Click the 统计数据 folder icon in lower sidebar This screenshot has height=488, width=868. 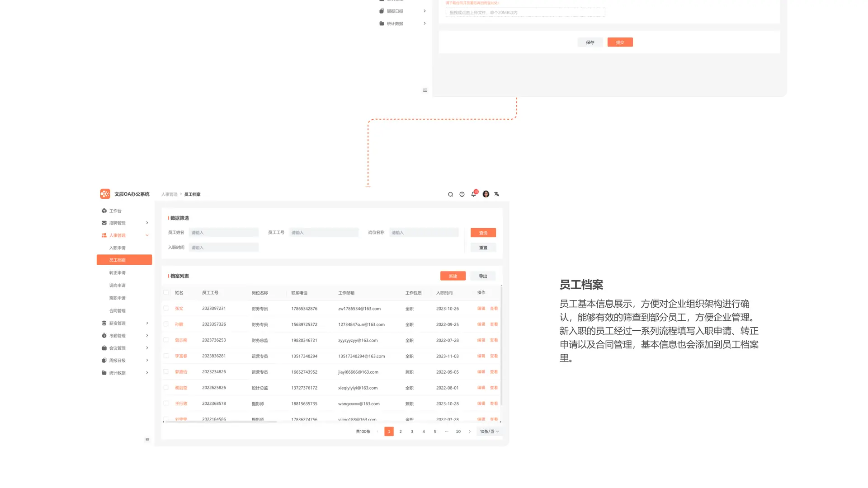pyautogui.click(x=104, y=373)
